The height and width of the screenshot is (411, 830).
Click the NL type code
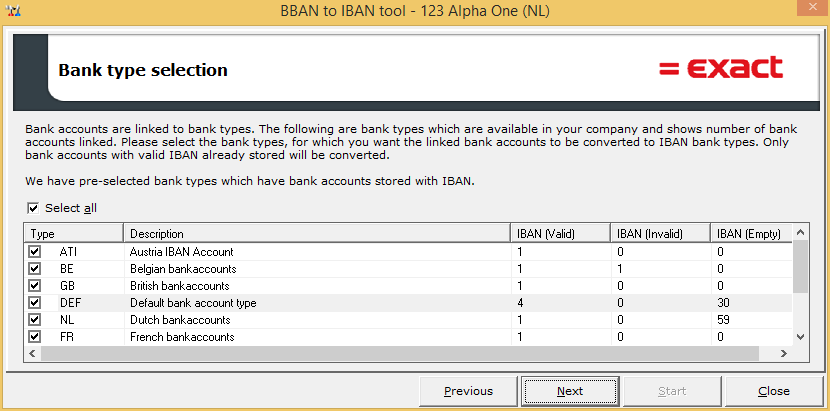(67, 320)
